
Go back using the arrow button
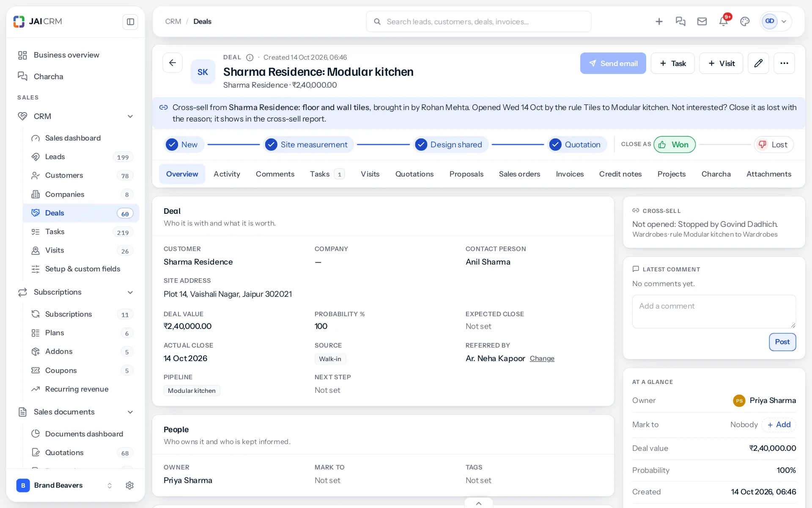[x=173, y=63]
